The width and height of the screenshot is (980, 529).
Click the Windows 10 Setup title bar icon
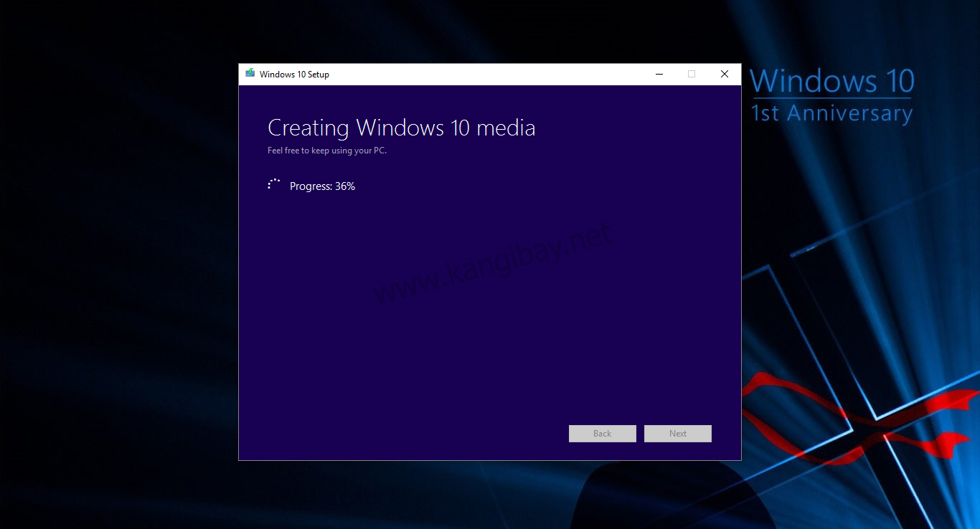[x=250, y=74]
